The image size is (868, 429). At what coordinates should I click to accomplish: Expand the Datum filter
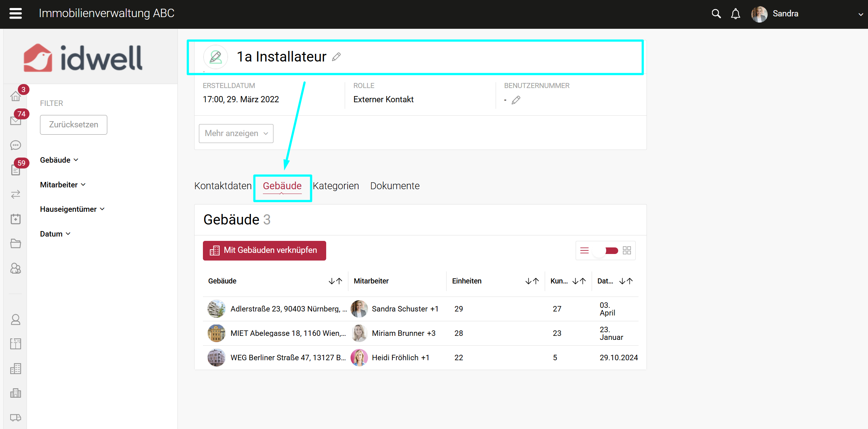pyautogui.click(x=55, y=234)
